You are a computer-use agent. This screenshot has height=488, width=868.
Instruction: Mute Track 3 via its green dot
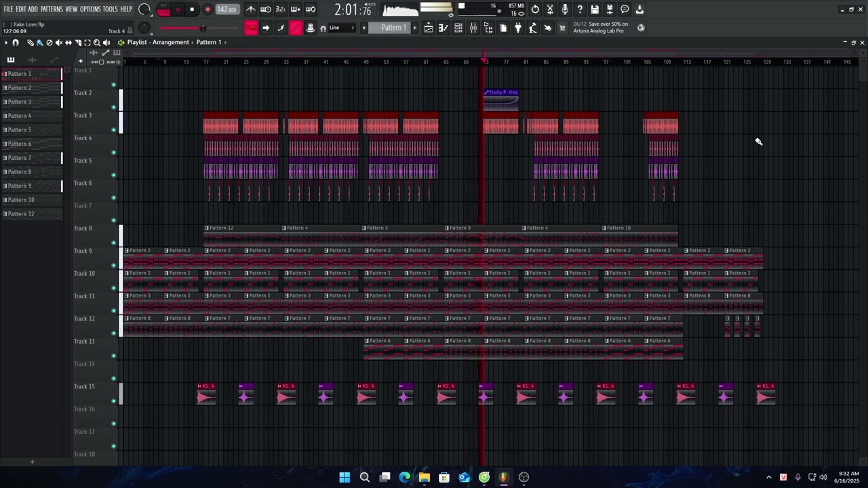(113, 130)
